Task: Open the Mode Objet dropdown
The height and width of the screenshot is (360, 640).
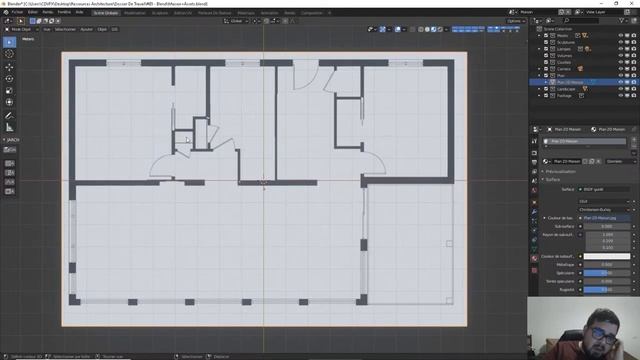Action: (22, 29)
